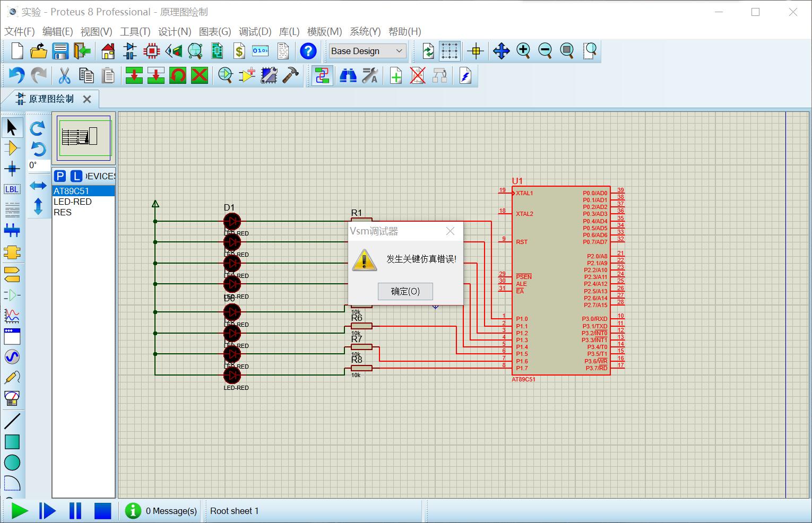Click the Play simulation button

[x=19, y=511]
